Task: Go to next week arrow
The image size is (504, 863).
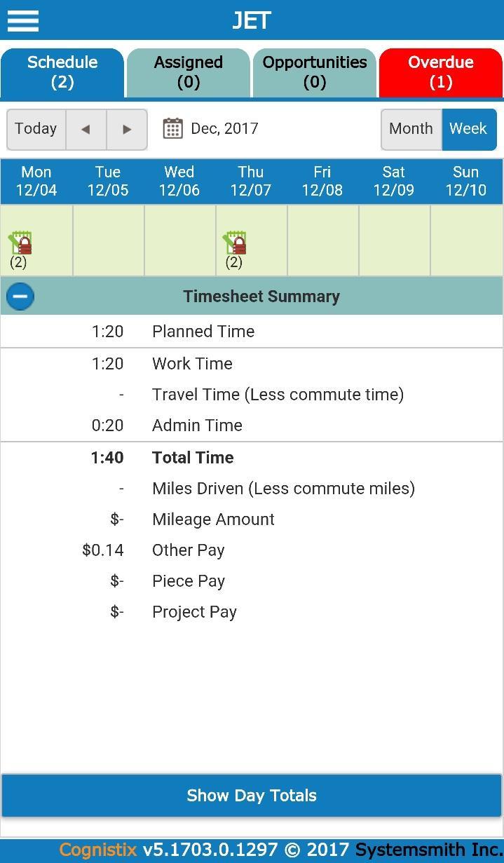Action: 127,129
